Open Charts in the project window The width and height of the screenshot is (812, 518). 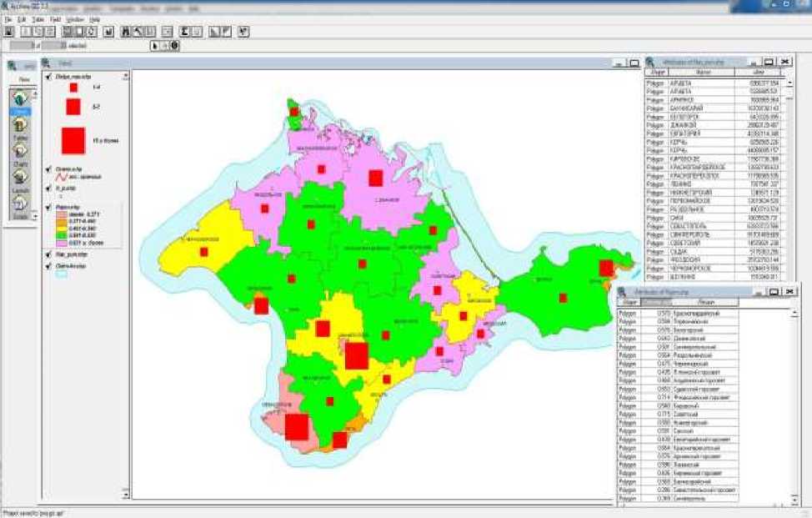tap(20, 153)
